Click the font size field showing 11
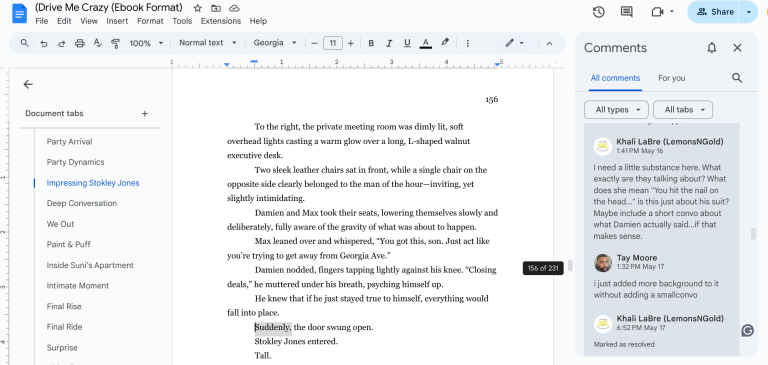This screenshot has width=768, height=365. pyautogui.click(x=333, y=43)
